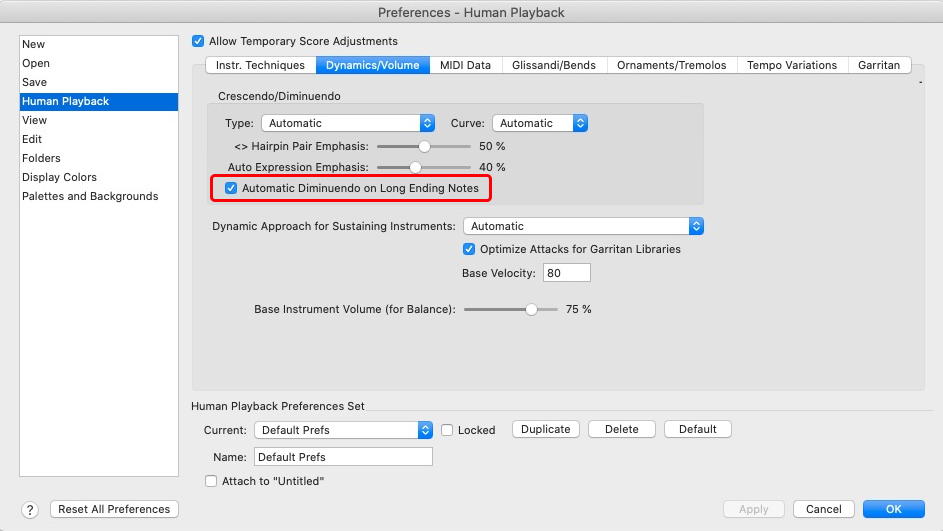Disable Automatic Diminuendo on Long Ending Notes
The image size is (943, 531).
click(x=232, y=188)
